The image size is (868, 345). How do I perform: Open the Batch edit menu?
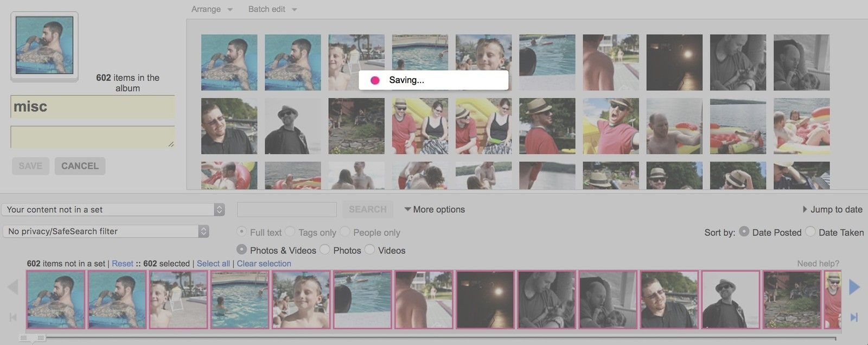[272, 9]
